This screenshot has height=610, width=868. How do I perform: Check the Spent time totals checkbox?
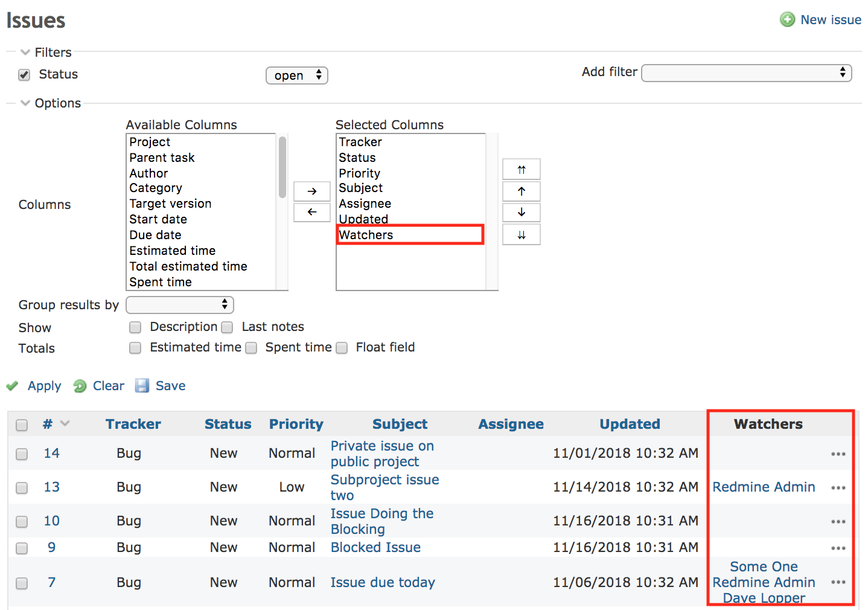[x=251, y=348]
